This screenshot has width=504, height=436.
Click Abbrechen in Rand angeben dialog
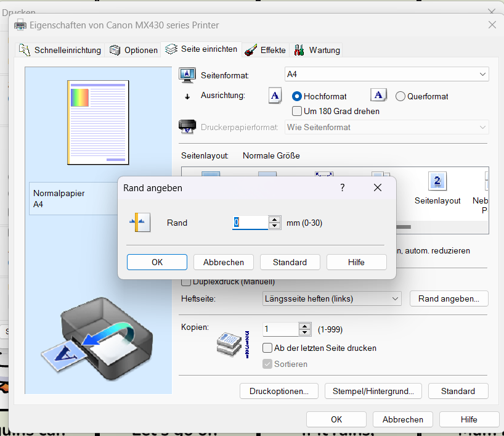click(224, 262)
